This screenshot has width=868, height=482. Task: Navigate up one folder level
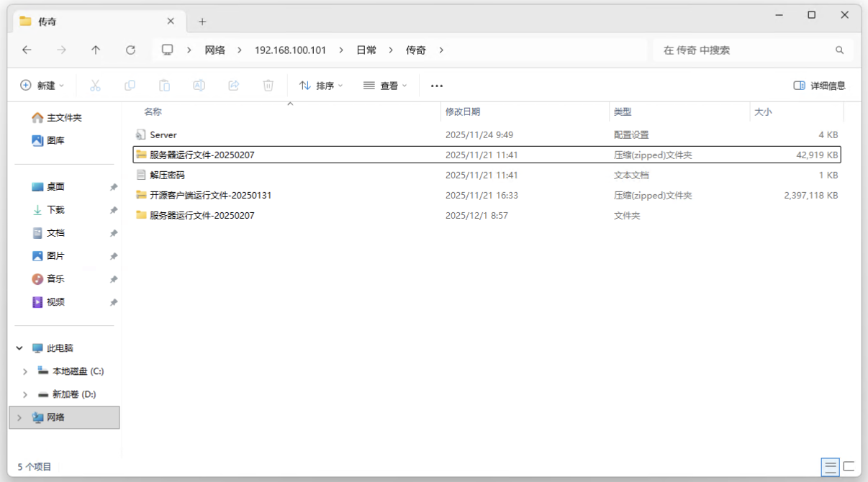click(96, 50)
